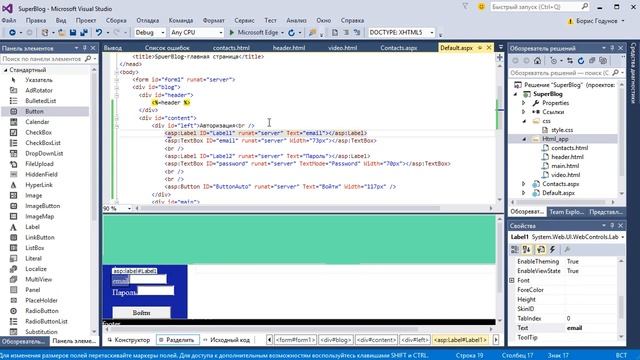Collapse the Стандартный toolbox group
Viewport: 640px width, 360px height.
pos(6,70)
